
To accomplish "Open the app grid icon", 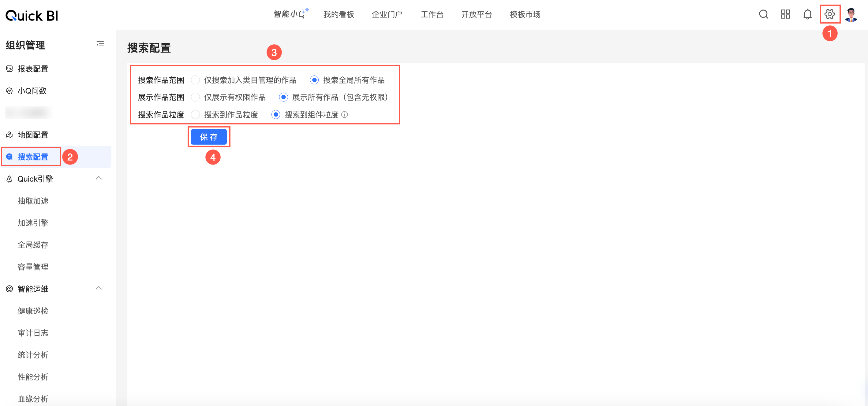I will coord(785,14).
